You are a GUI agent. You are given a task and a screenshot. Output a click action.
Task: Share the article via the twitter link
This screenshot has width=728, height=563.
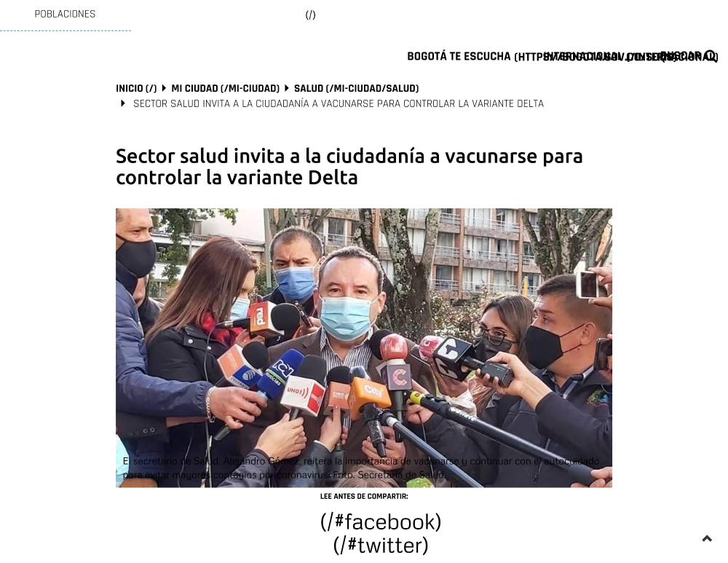point(380,545)
